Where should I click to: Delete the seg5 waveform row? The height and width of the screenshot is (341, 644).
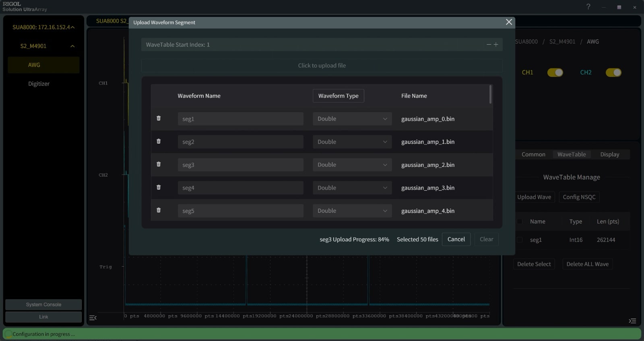coord(159,210)
